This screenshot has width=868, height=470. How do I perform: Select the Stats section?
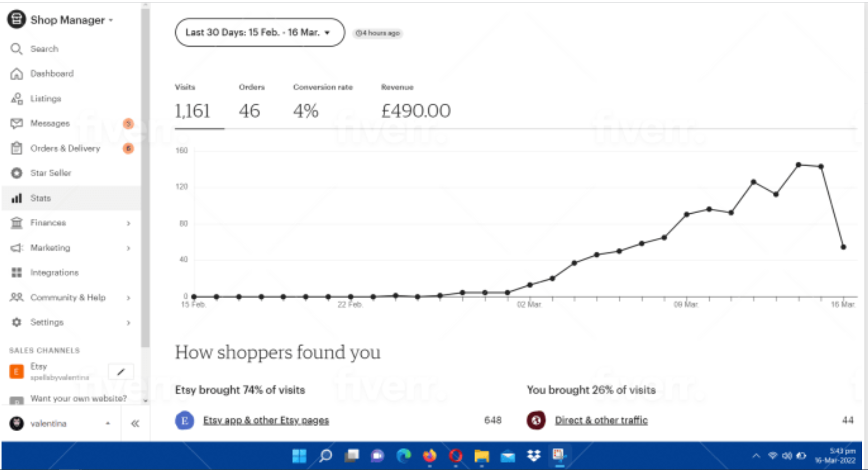[41, 198]
